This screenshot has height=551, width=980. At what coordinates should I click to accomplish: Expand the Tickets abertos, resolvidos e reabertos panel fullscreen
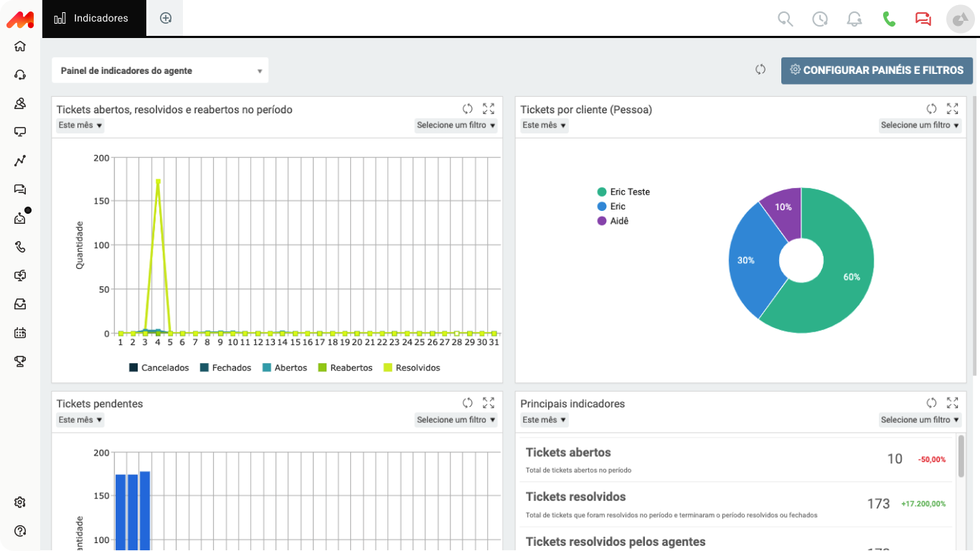click(489, 109)
